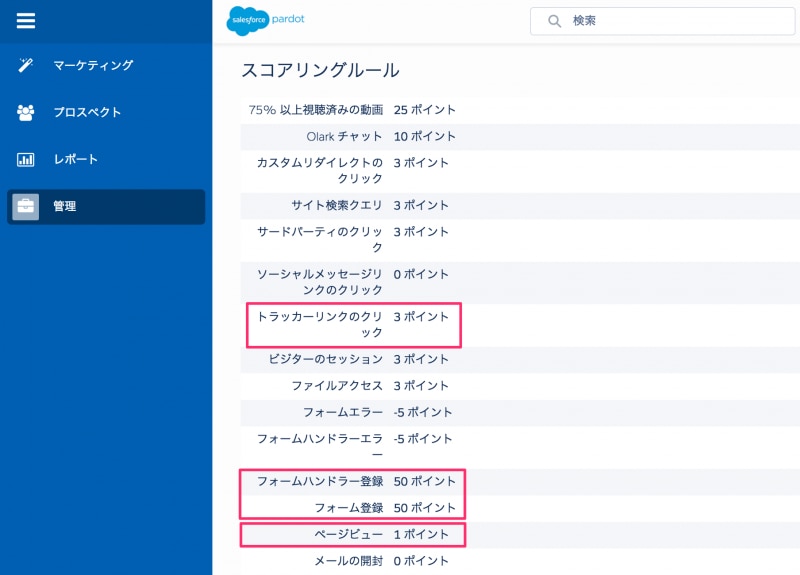Click the Salesforce Pardot logo

click(x=265, y=20)
